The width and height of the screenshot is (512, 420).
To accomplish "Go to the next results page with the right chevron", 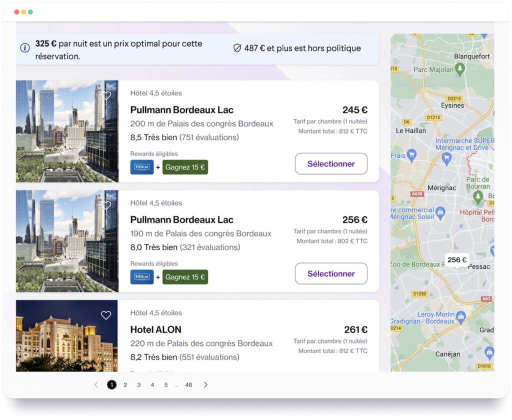I will point(205,384).
